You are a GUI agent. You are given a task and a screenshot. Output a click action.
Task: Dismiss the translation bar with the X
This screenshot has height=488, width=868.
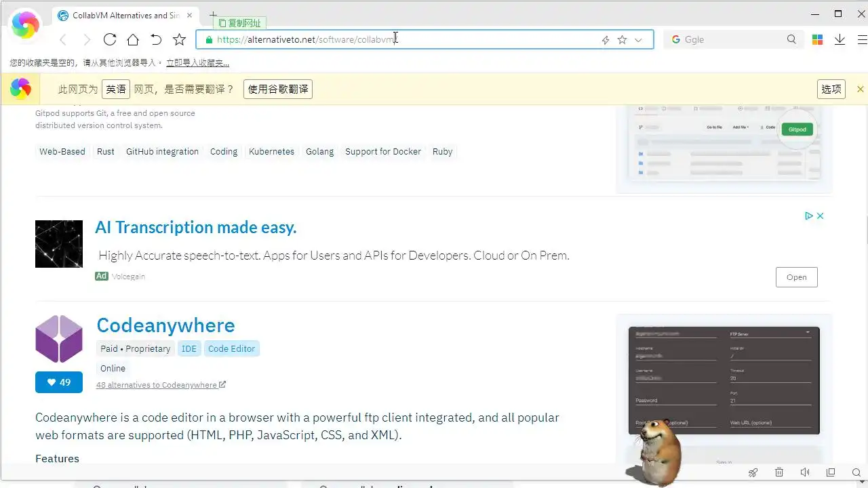860,89
